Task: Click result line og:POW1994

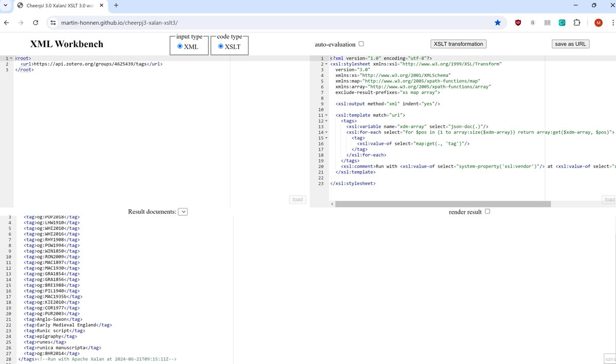Action: point(52,245)
